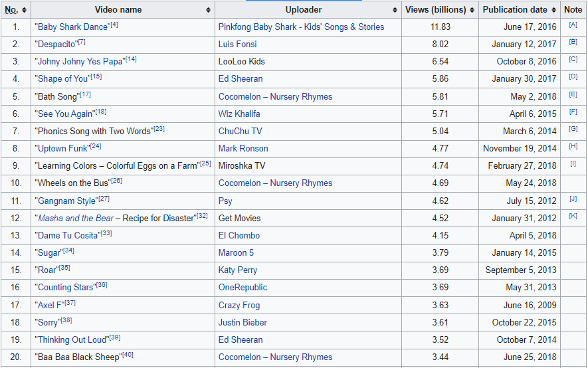
Task: Select the 11.83 views cell
Action: click(x=441, y=27)
